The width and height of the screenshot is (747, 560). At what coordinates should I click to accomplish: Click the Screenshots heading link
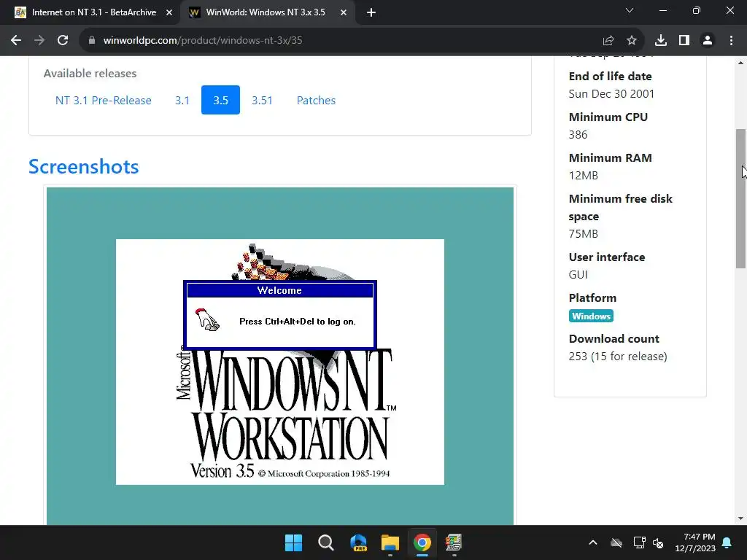(84, 166)
